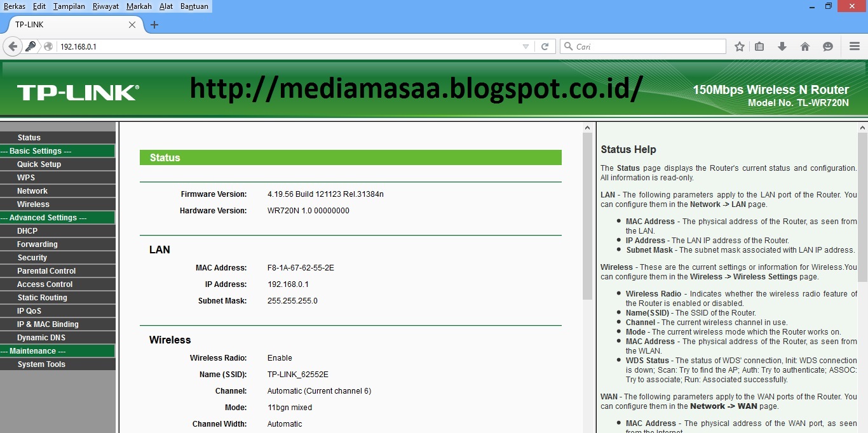Open Wireless settings in sidebar
The image size is (868, 433).
coord(58,204)
